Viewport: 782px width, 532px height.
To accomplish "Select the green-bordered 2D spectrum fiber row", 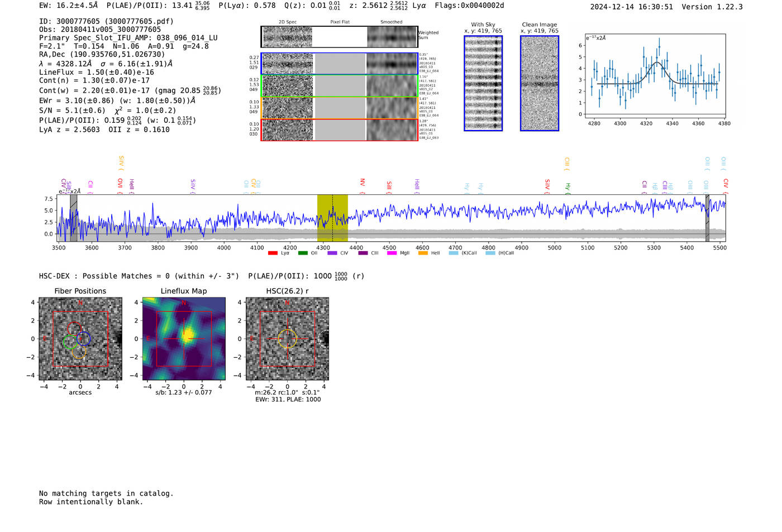I will click(340, 86).
